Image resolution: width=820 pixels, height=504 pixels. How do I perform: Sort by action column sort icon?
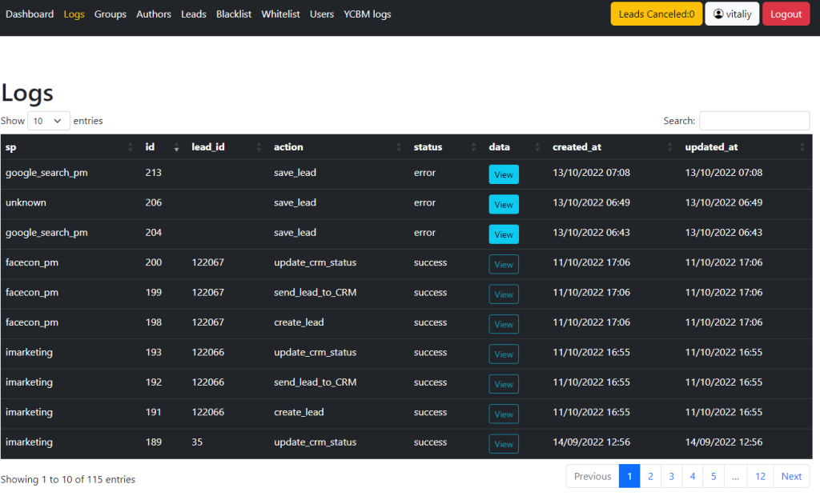399,147
